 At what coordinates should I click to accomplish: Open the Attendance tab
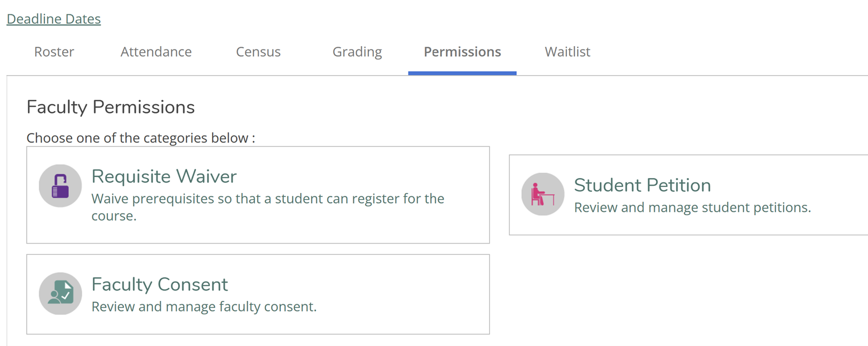tap(156, 52)
